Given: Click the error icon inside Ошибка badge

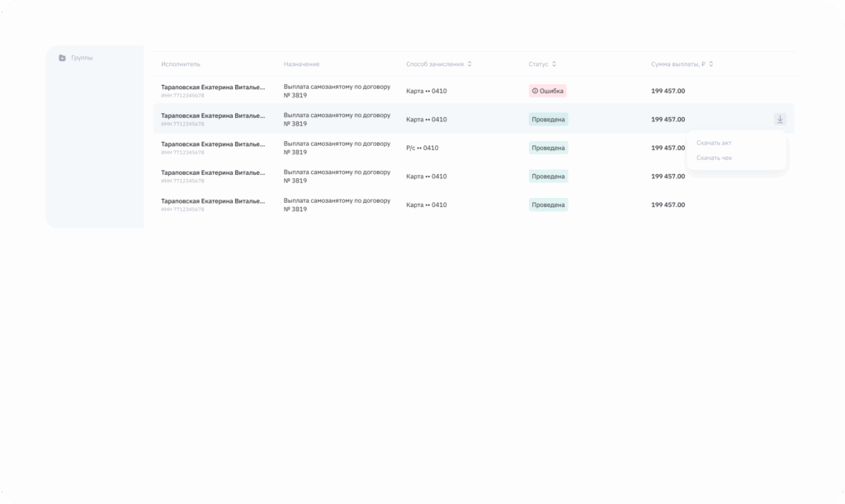Looking at the screenshot, I should click(535, 91).
